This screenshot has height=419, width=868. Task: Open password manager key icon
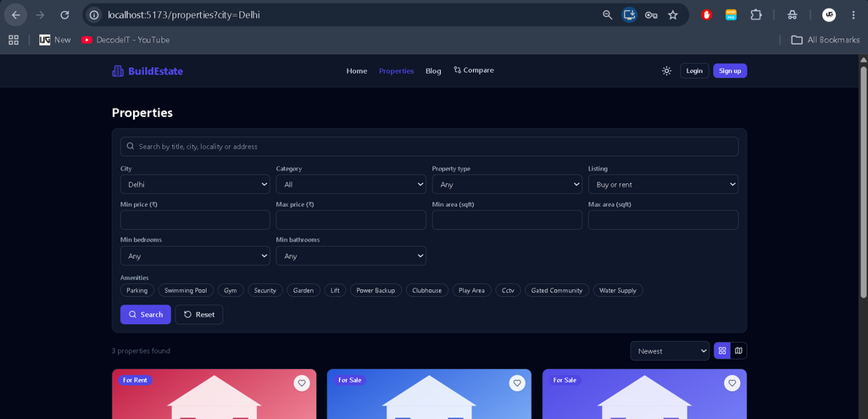point(651,15)
